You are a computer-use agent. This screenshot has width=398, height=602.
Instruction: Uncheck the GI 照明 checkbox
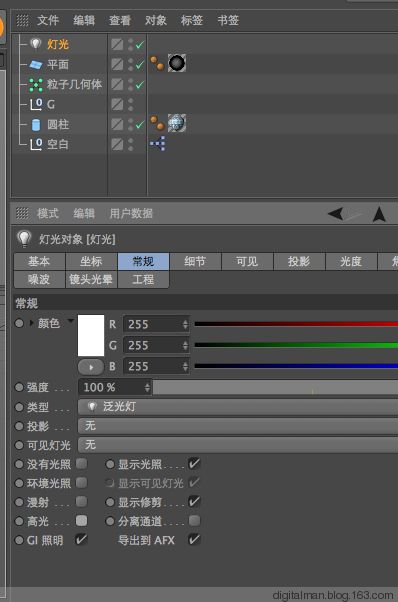[x=81, y=539]
